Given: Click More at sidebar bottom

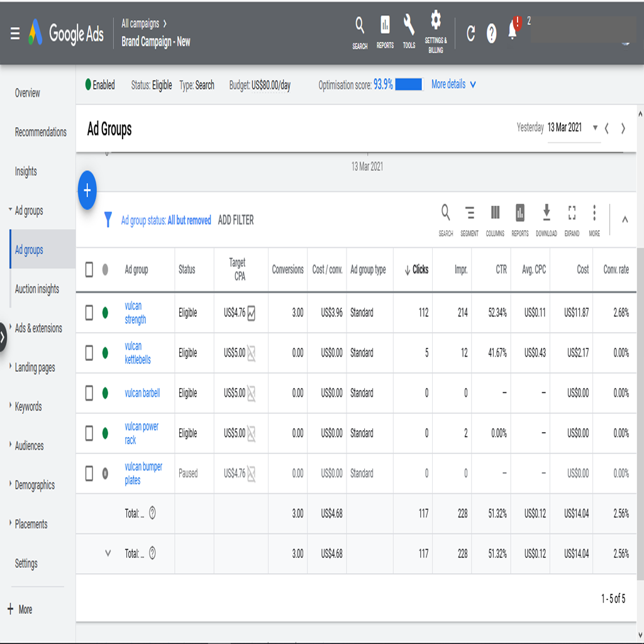Looking at the screenshot, I should tap(19, 609).
